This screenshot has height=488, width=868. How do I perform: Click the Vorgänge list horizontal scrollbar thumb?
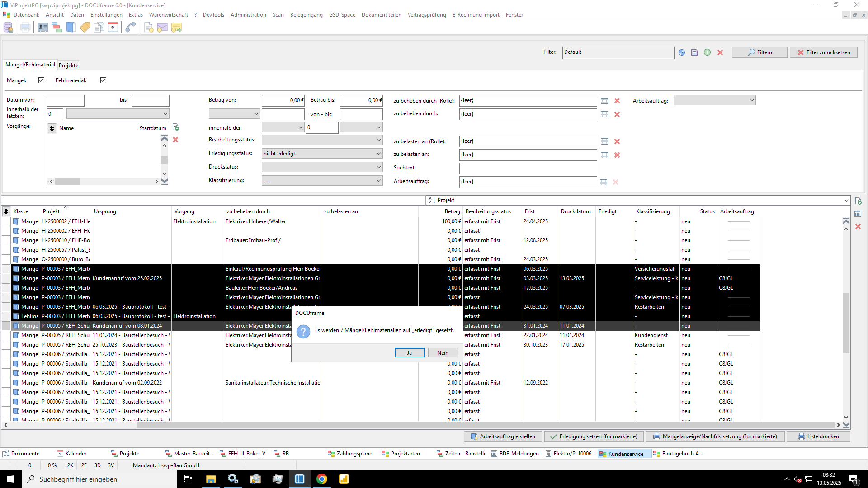pyautogui.click(x=67, y=182)
